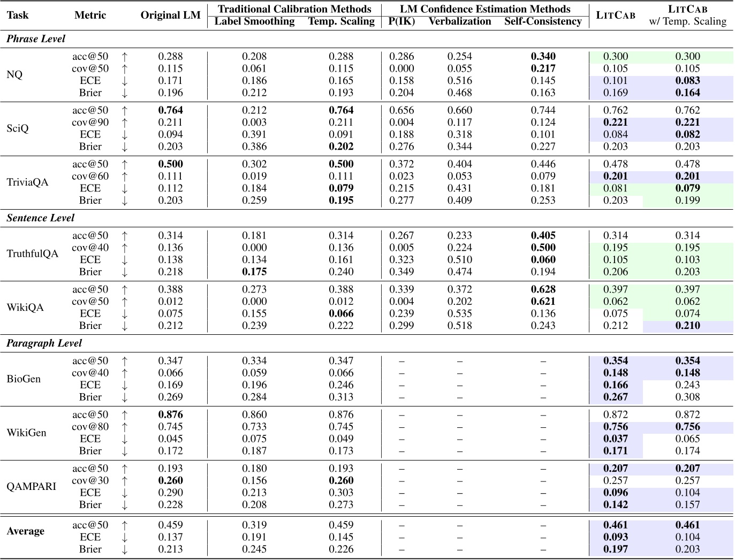
Task: Click the downward arrow next to Brier in Average row
Action: tap(124, 549)
